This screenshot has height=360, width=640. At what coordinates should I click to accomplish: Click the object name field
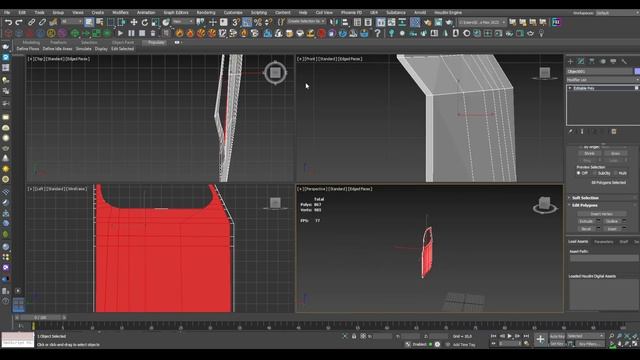tap(599, 71)
